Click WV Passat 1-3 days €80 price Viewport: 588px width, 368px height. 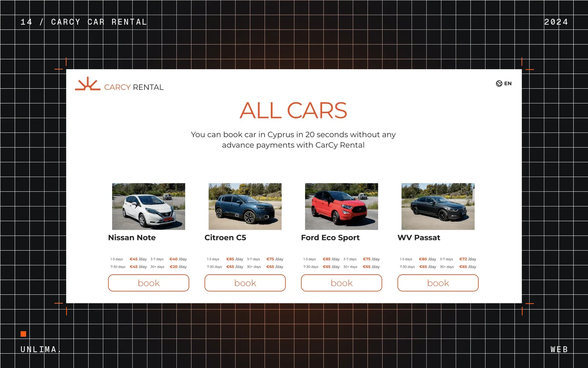(x=427, y=259)
